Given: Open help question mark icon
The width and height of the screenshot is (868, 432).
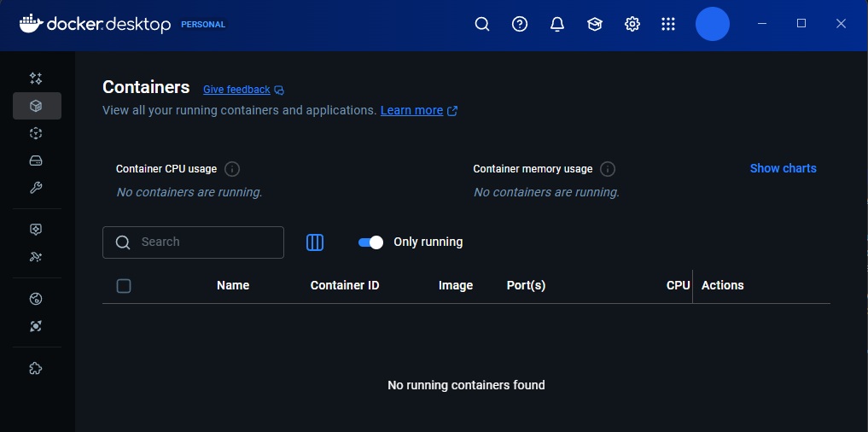Looking at the screenshot, I should [x=520, y=24].
